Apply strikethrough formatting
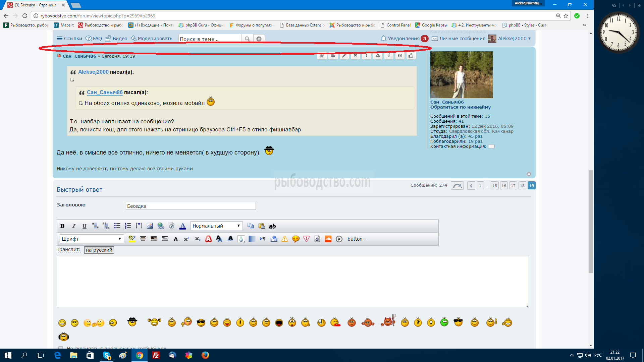 [176, 239]
